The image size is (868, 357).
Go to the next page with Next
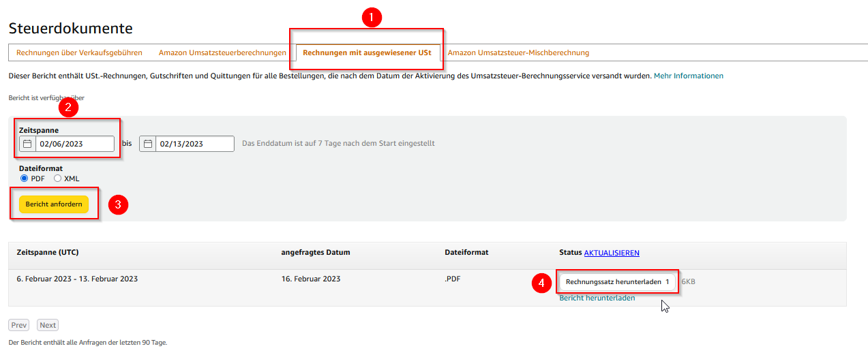[x=48, y=325]
